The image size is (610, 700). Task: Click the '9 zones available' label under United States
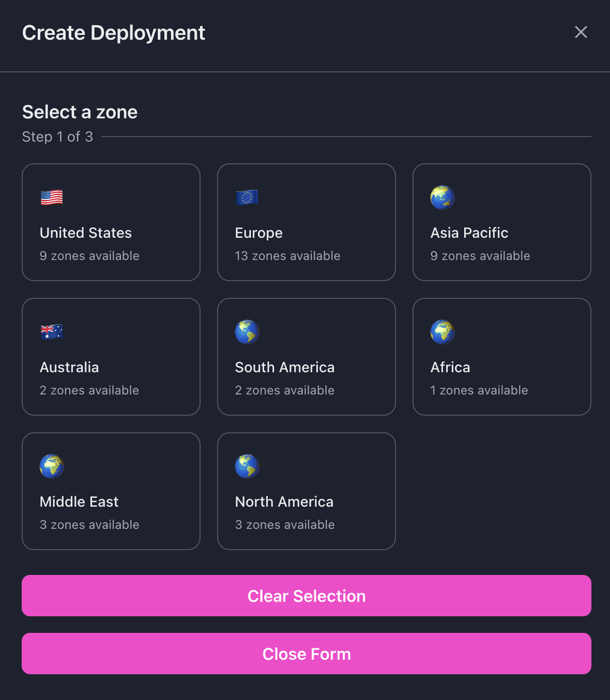[x=89, y=256]
